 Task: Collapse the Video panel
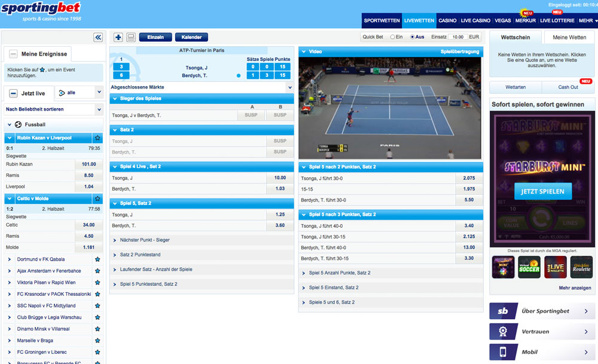pos(304,51)
